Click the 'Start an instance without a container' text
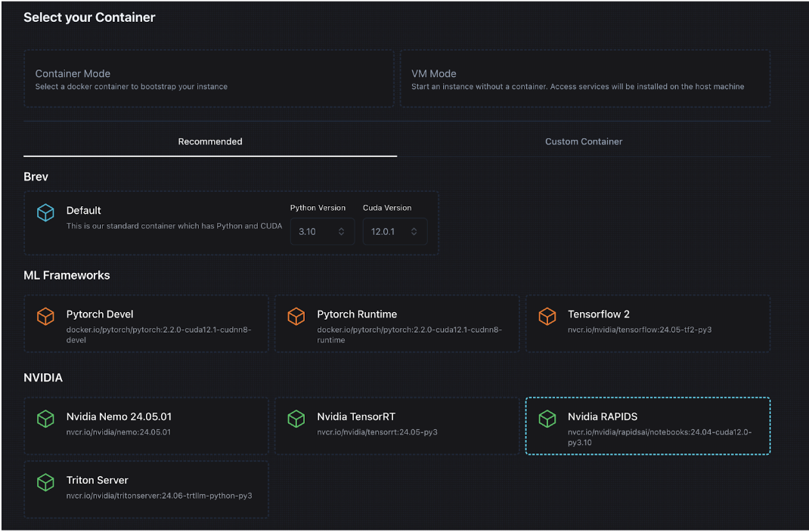Image resolution: width=809 pixels, height=532 pixels. click(578, 87)
